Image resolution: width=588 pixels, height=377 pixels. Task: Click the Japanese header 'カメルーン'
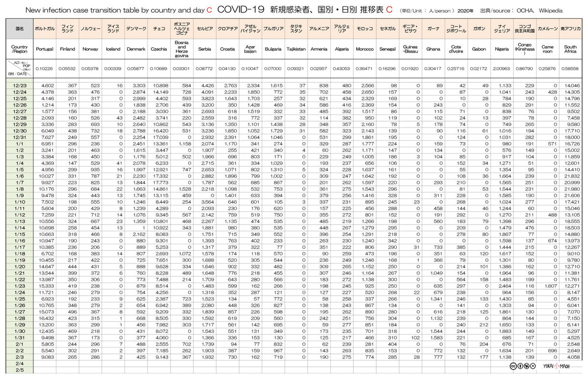click(x=547, y=29)
